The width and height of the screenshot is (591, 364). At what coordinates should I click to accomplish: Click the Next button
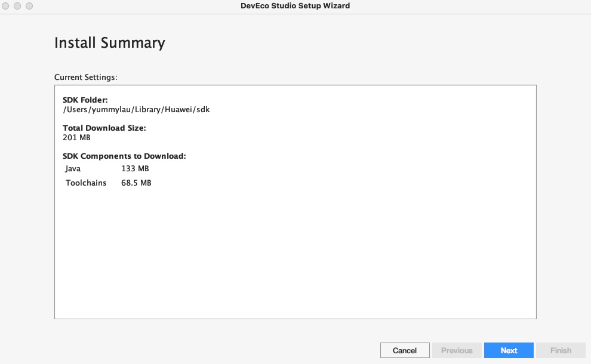point(509,350)
